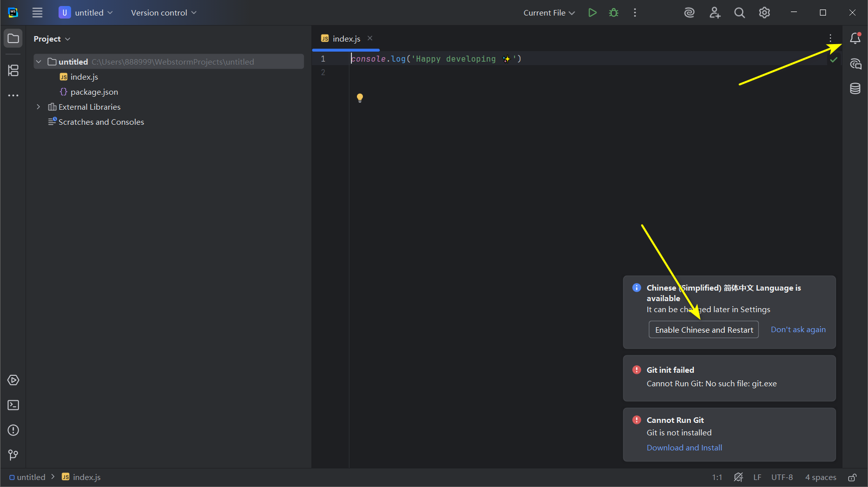The image size is (868, 487).
Task: Open Search Everywhere magnifier
Action: point(740,13)
